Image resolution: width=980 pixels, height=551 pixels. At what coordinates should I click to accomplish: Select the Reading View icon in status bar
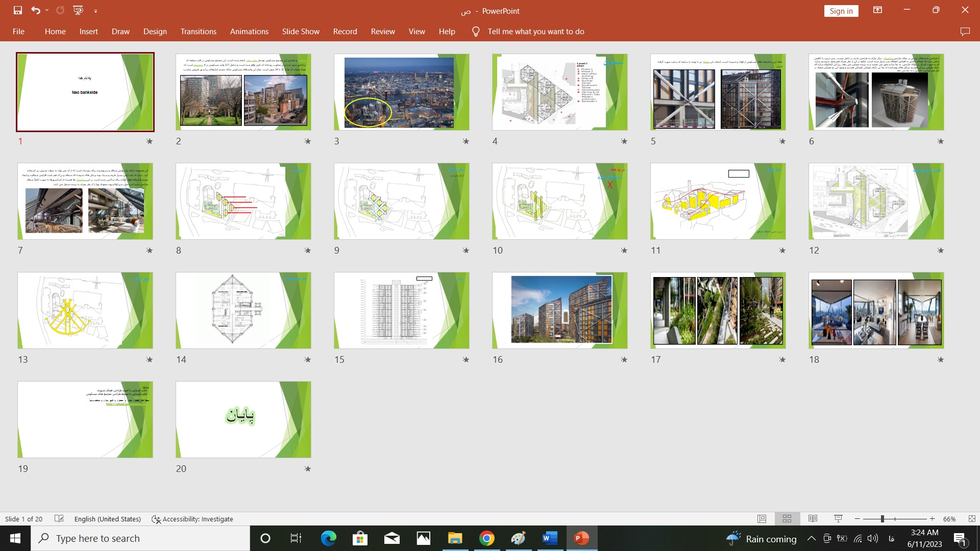pyautogui.click(x=813, y=519)
